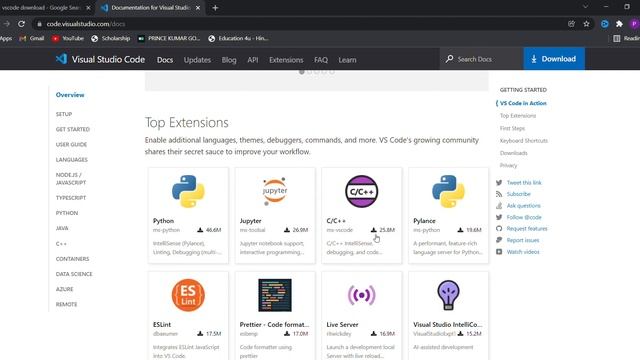Open the Extensions nav item
The image size is (640, 360).
click(x=286, y=60)
